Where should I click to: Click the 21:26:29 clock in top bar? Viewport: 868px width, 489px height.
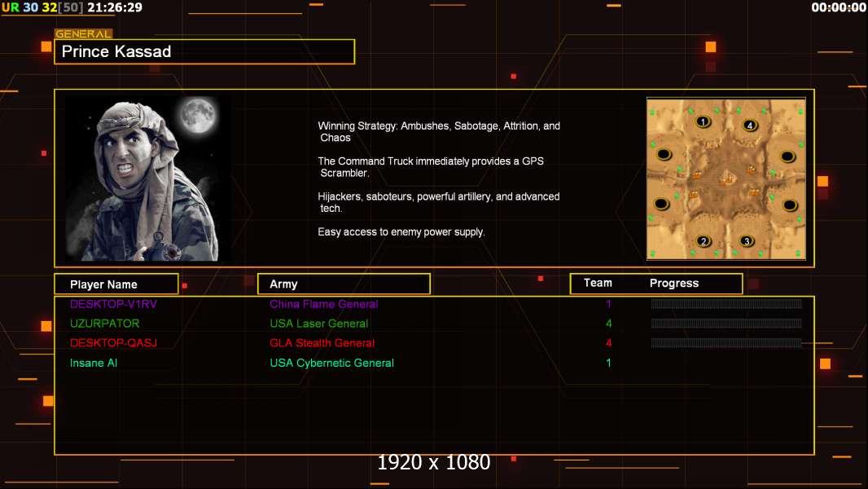point(115,7)
